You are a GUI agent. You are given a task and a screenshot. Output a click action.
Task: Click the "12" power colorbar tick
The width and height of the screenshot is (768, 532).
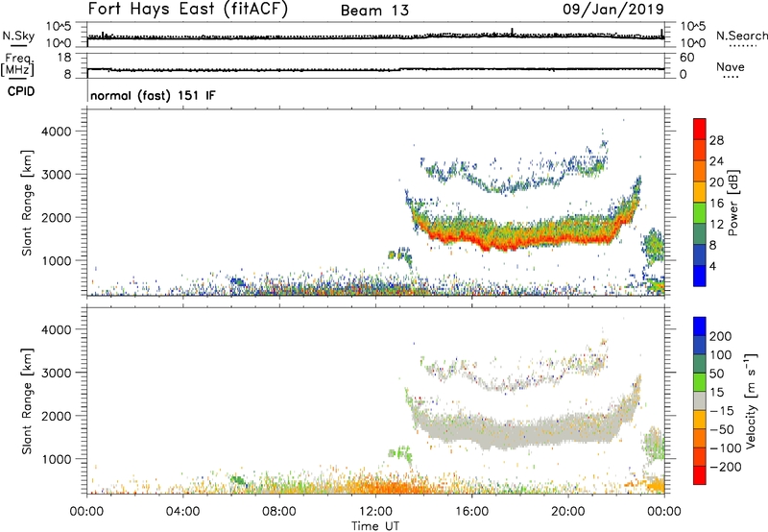coord(716,225)
